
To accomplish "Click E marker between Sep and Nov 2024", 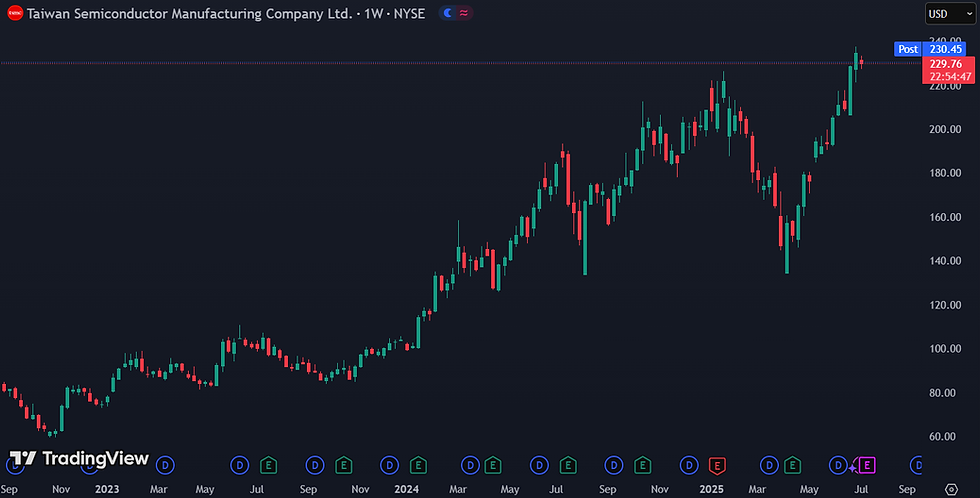I will [x=642, y=465].
